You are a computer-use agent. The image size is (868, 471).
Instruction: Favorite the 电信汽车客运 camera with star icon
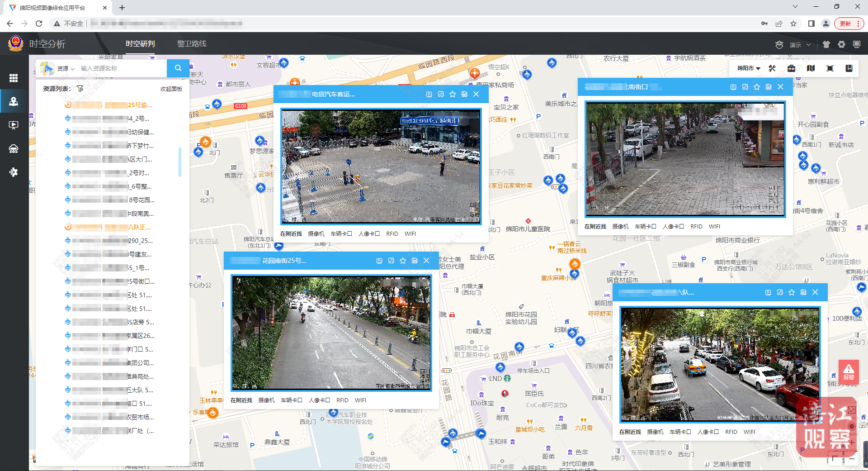click(453, 94)
